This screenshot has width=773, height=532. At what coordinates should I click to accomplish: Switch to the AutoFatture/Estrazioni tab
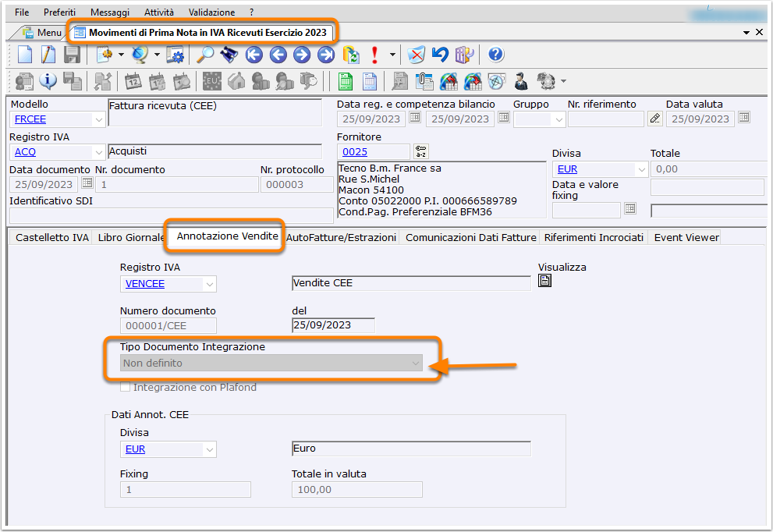pyautogui.click(x=341, y=238)
